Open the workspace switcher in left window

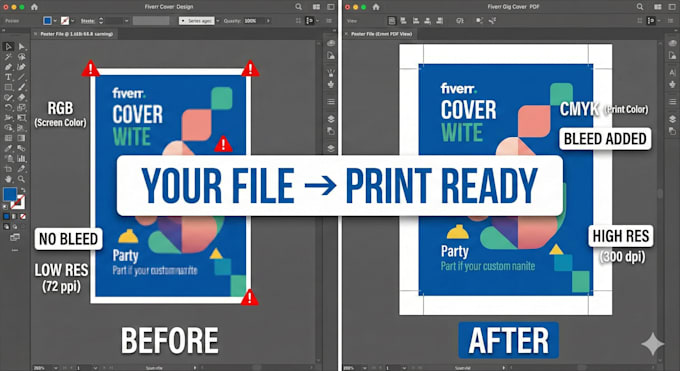pos(330,7)
